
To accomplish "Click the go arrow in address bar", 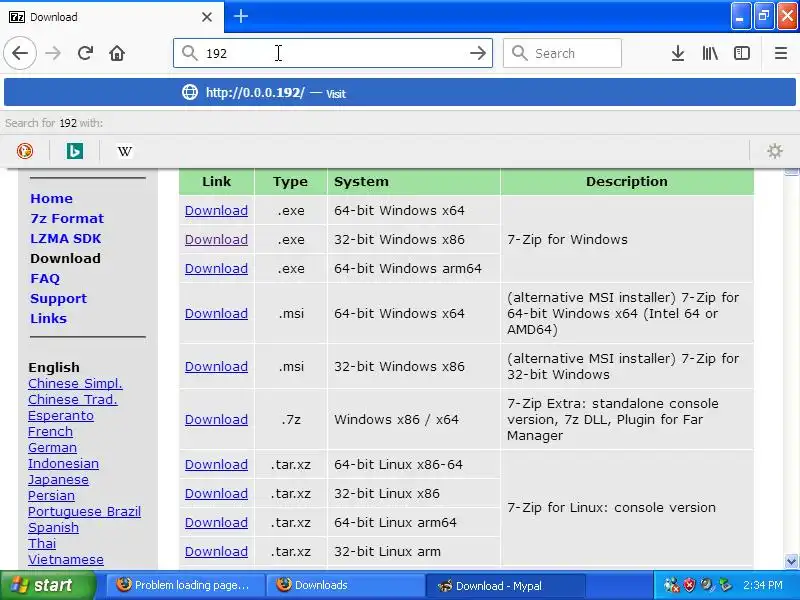I will 478,53.
